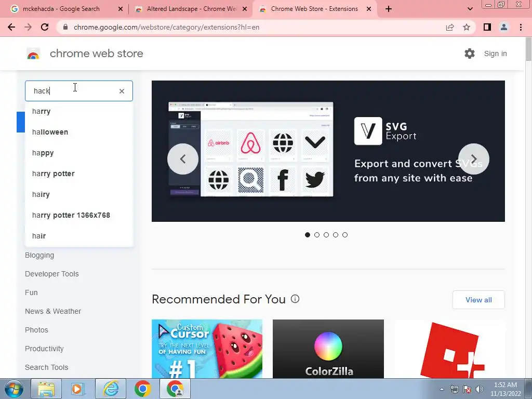Open info icon beside Recommended For You

click(295, 299)
